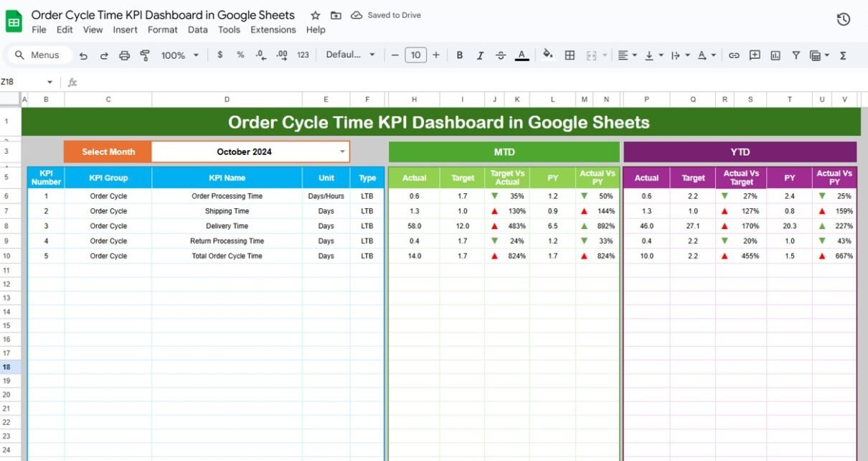Click the Functions sigma icon
The image size is (868, 461).
843,55
